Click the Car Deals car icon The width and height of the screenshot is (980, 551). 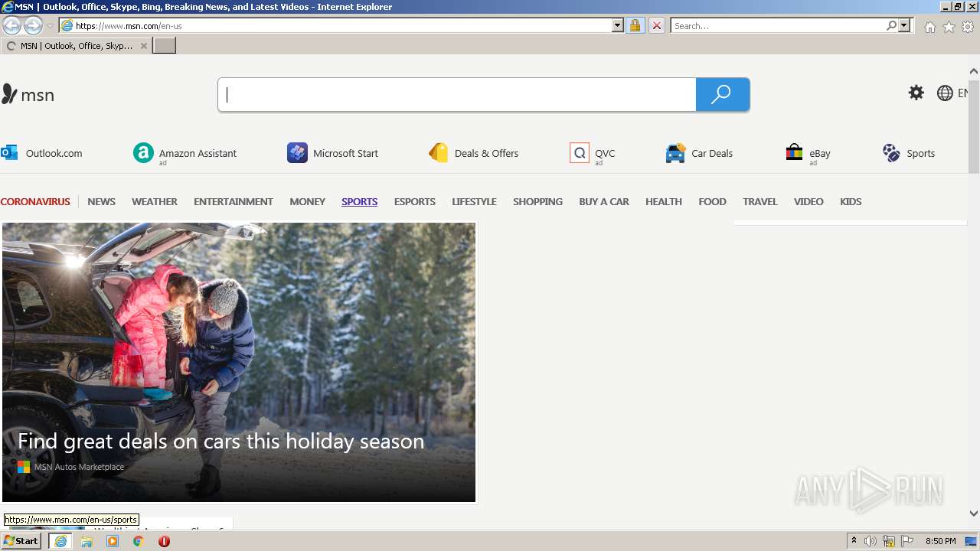[675, 153]
